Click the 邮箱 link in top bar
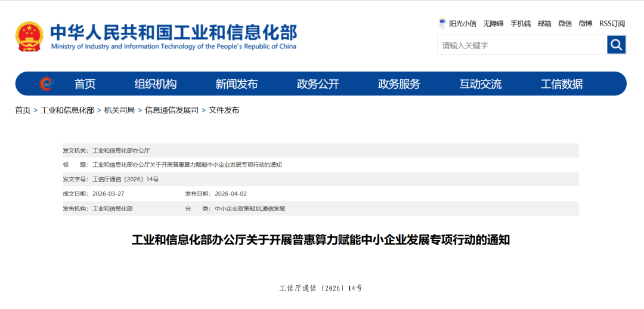 click(x=544, y=24)
